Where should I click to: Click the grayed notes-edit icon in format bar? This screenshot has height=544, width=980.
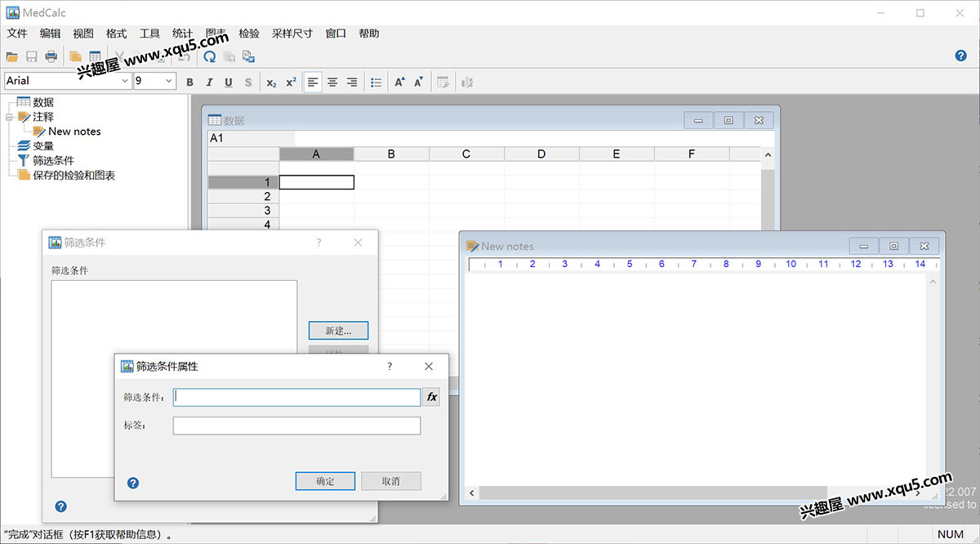pyautogui.click(x=443, y=82)
